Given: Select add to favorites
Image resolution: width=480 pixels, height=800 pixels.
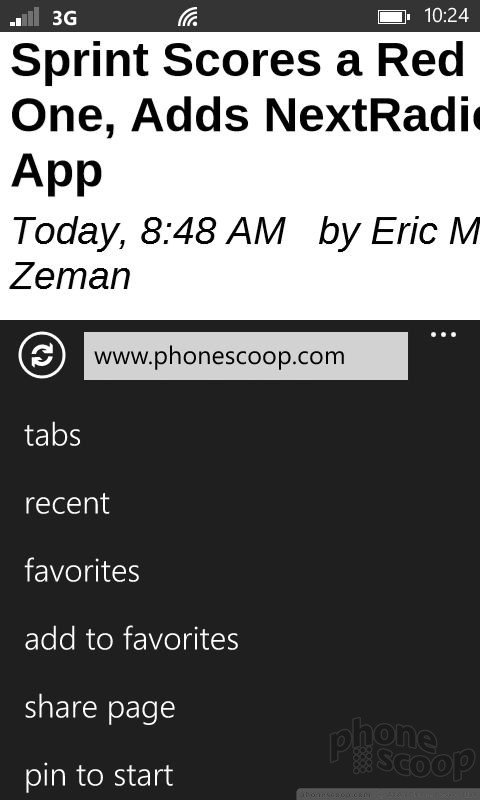Looking at the screenshot, I should (x=132, y=639).
